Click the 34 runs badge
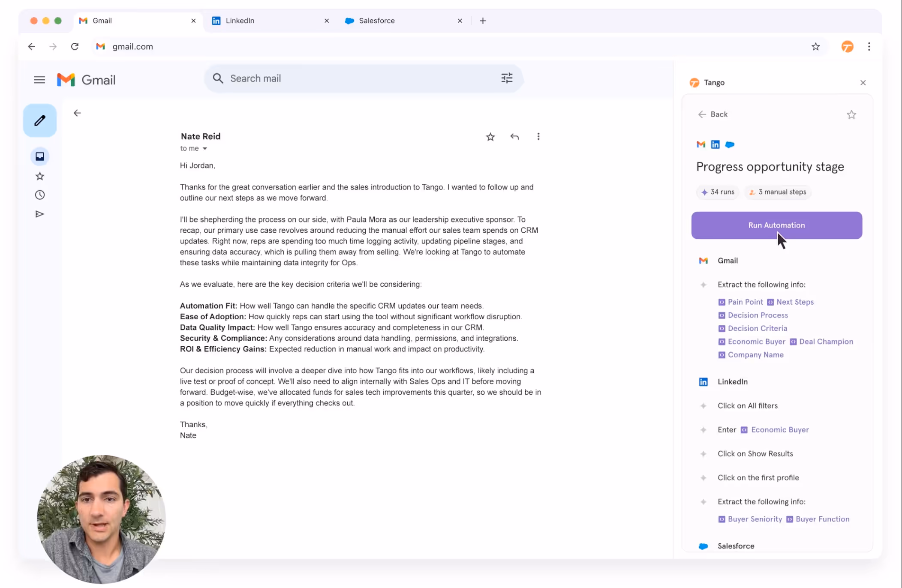The width and height of the screenshot is (902, 588). 718,192
